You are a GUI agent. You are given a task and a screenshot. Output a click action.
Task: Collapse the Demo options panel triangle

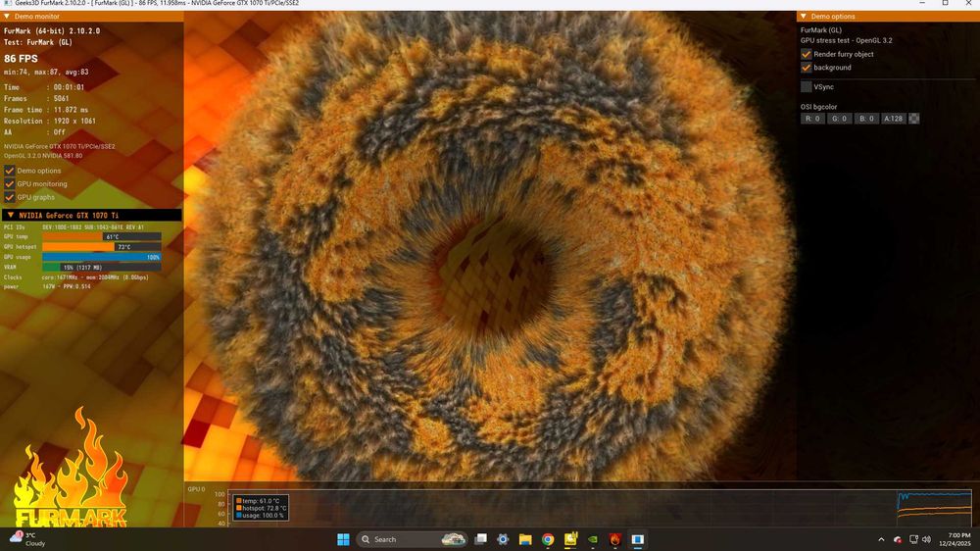[804, 17]
